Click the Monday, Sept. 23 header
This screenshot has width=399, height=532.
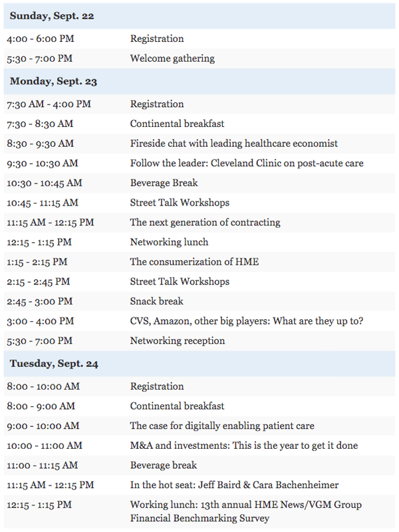click(199, 81)
